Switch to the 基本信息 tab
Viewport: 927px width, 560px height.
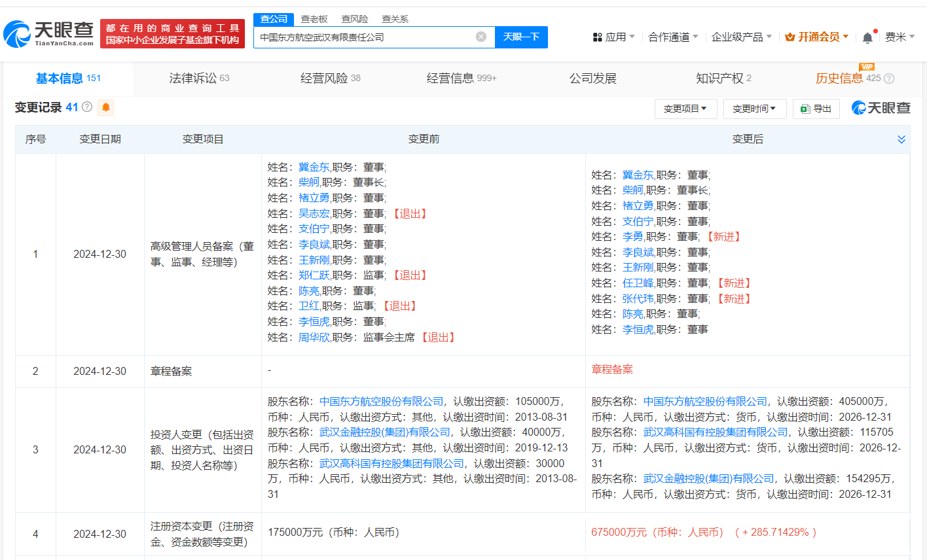point(68,79)
